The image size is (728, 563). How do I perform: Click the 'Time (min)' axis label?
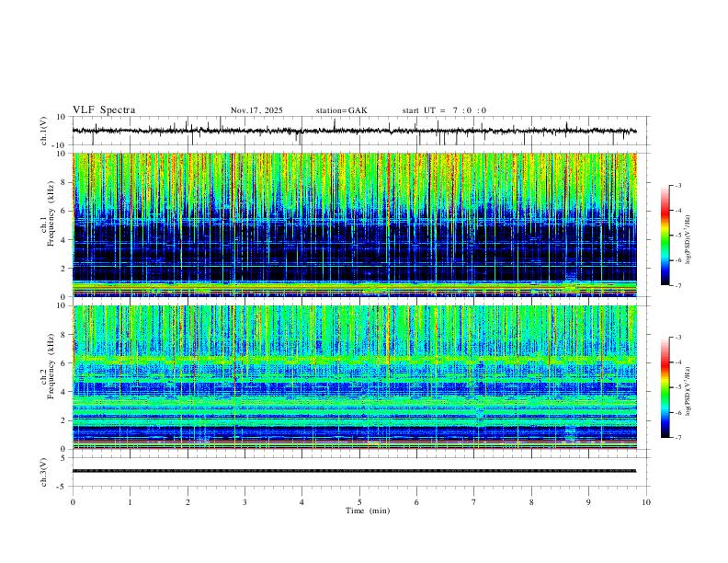(368, 511)
